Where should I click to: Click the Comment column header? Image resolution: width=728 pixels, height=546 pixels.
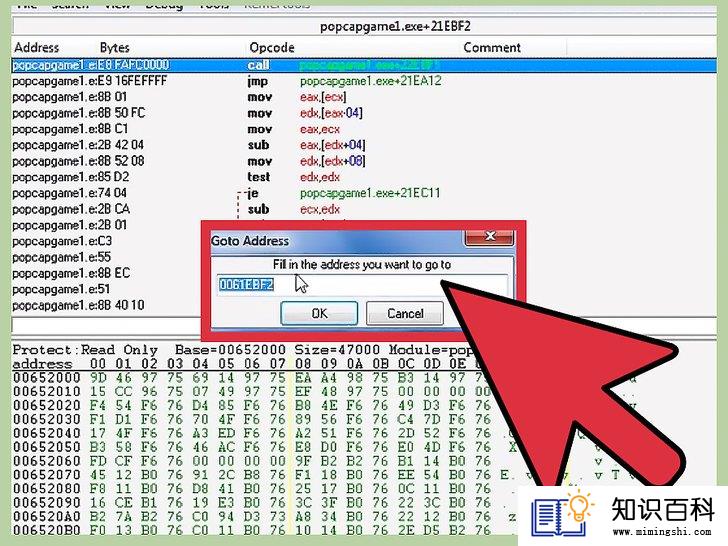tap(492, 47)
